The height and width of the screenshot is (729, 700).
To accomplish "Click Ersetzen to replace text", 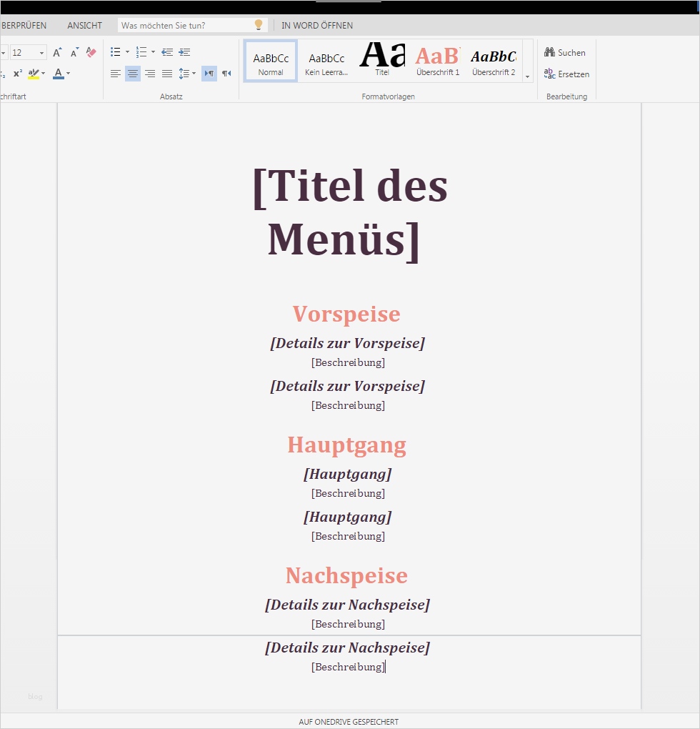I will [566, 74].
